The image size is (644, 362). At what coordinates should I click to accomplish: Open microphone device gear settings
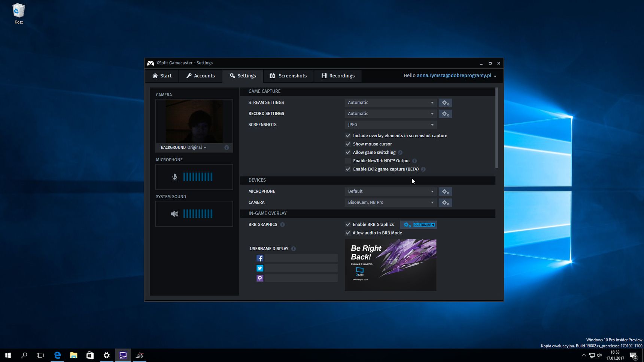445,191
